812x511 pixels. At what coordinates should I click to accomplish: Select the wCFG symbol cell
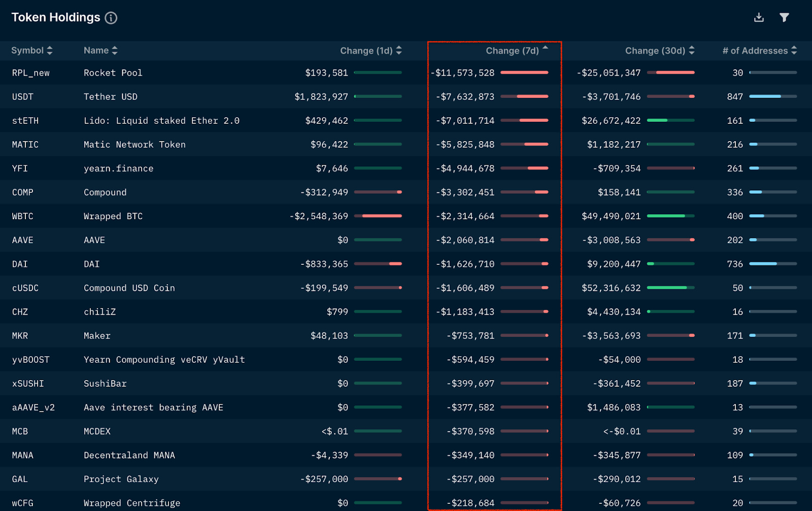coord(23,503)
